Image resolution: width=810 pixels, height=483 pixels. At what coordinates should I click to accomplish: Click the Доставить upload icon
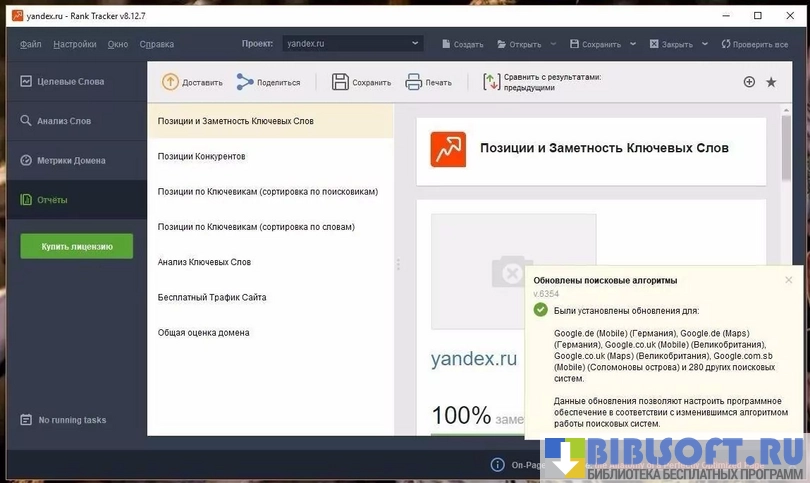coord(170,82)
